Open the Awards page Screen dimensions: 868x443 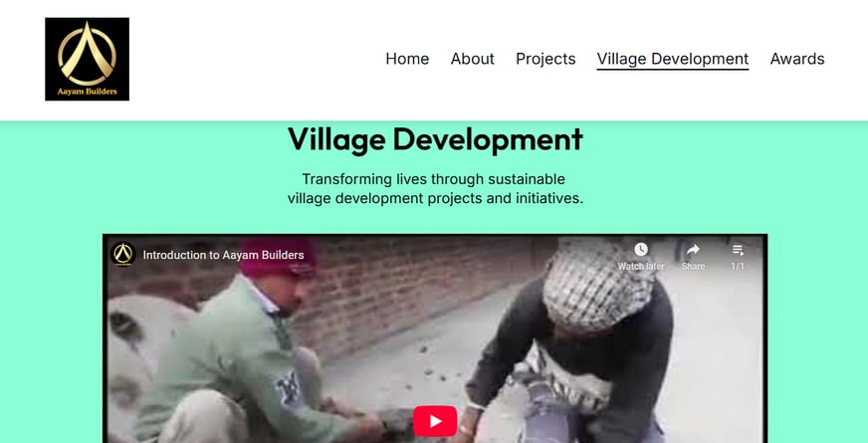pyautogui.click(x=797, y=59)
